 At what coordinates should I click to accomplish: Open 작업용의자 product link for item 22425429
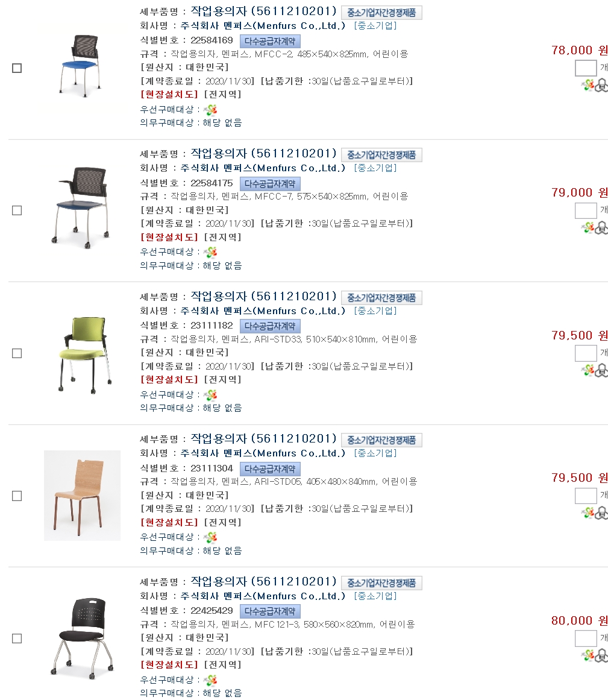pos(263,582)
